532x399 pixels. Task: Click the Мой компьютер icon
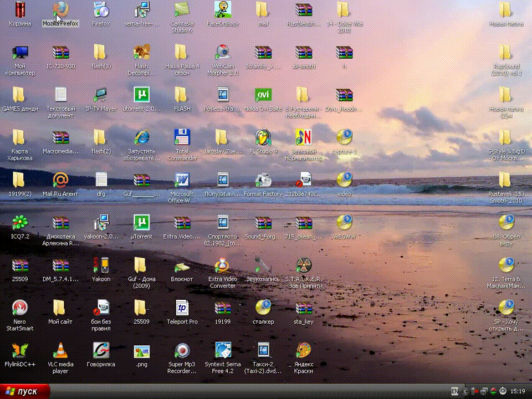(21, 53)
